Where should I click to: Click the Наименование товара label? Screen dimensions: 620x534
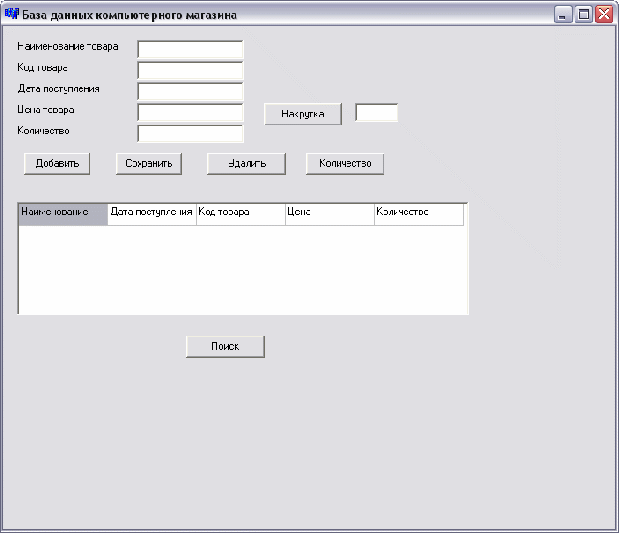(68, 47)
